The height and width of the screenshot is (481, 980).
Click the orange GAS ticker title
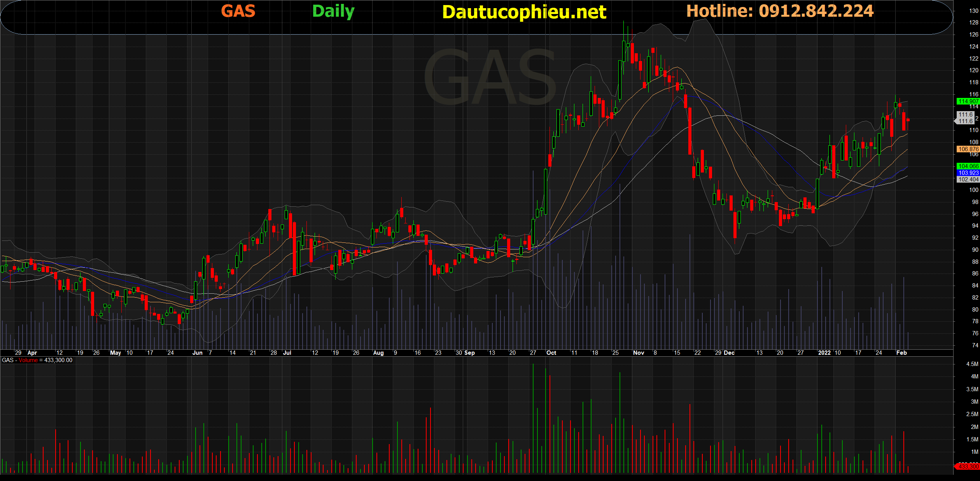(238, 11)
